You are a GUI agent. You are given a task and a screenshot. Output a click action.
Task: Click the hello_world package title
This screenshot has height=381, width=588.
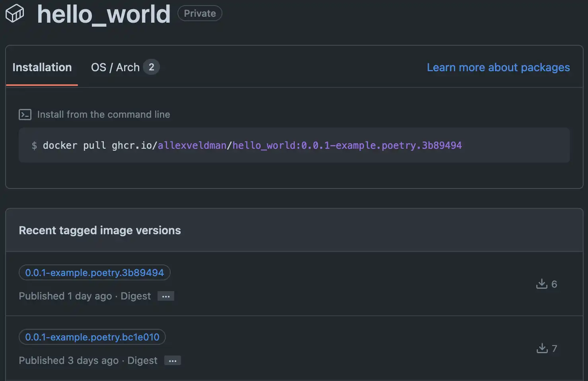pyautogui.click(x=103, y=14)
